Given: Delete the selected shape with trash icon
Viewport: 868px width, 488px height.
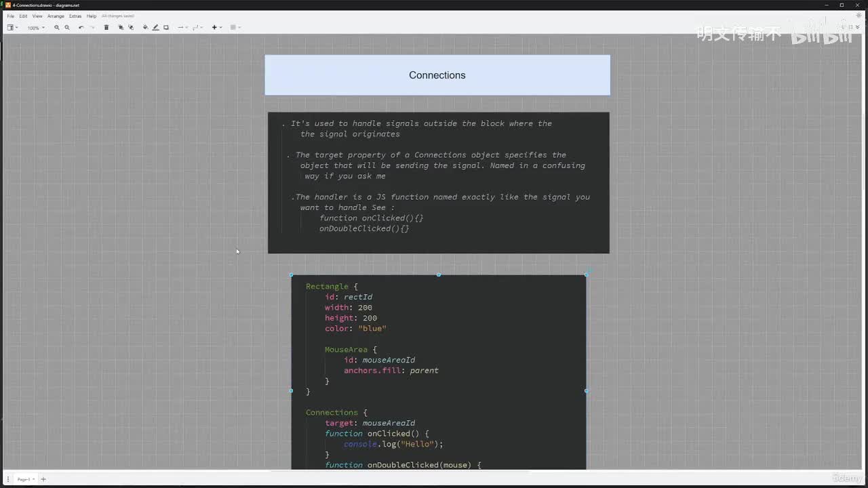Looking at the screenshot, I should pyautogui.click(x=106, y=28).
